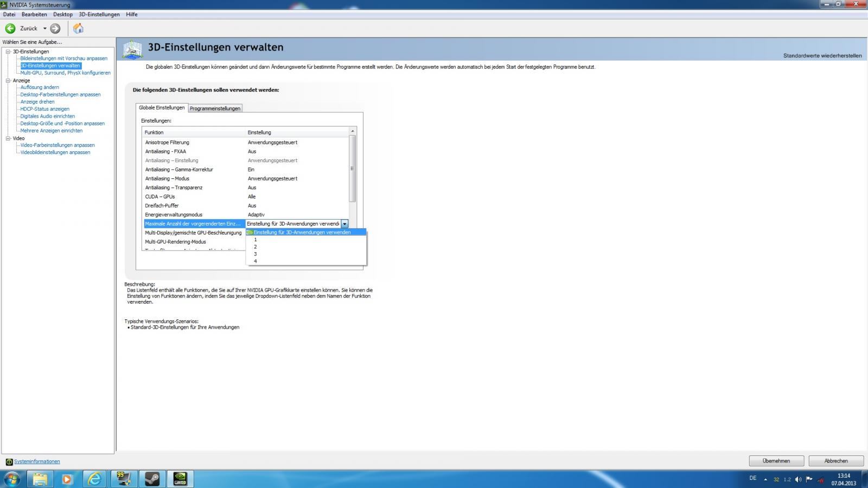Viewport: 868px width, 488px height.
Task: Open Steam from the taskbar
Action: 152,479
